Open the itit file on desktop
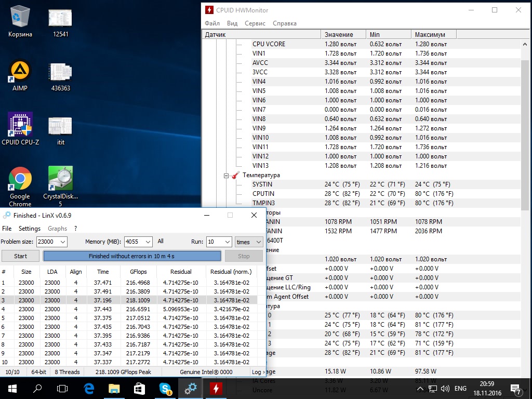532x399 pixels. tap(60, 130)
